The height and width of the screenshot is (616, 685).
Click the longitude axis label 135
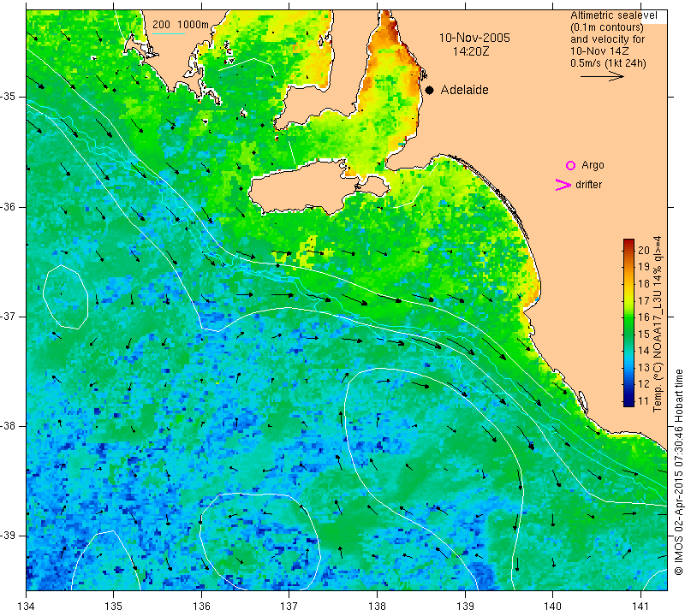pyautogui.click(x=114, y=607)
